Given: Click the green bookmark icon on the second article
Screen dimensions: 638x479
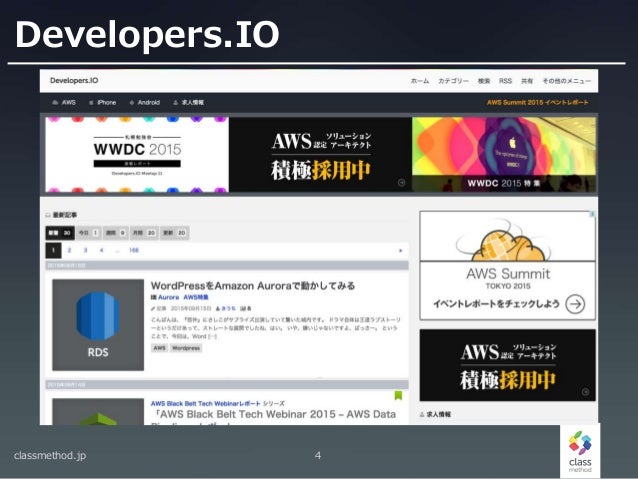Looking at the screenshot, I should [398, 395].
